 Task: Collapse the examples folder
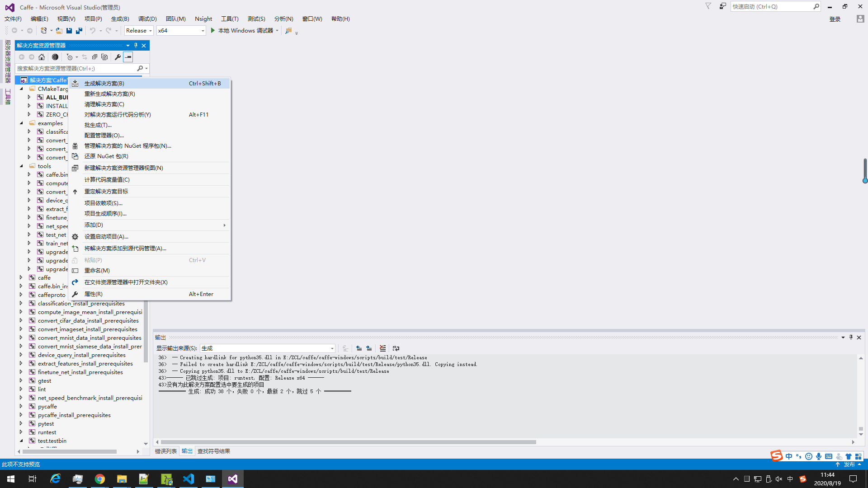[21, 123]
